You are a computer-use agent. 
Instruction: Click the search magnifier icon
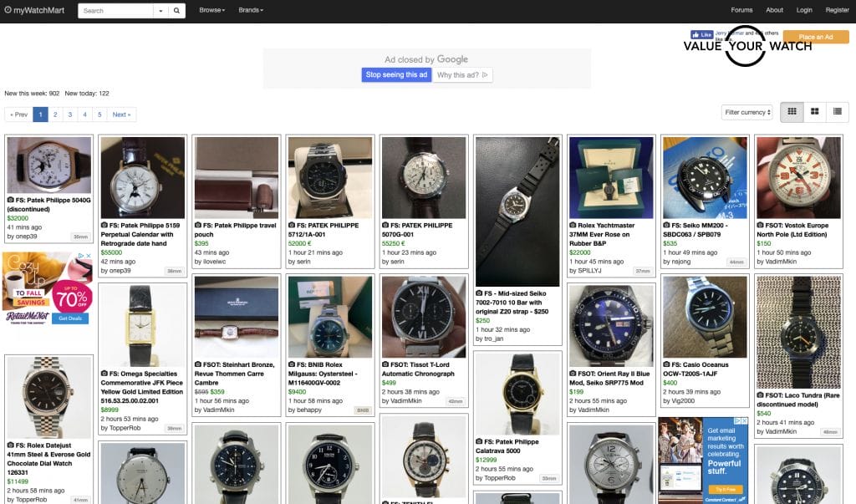[177, 11]
